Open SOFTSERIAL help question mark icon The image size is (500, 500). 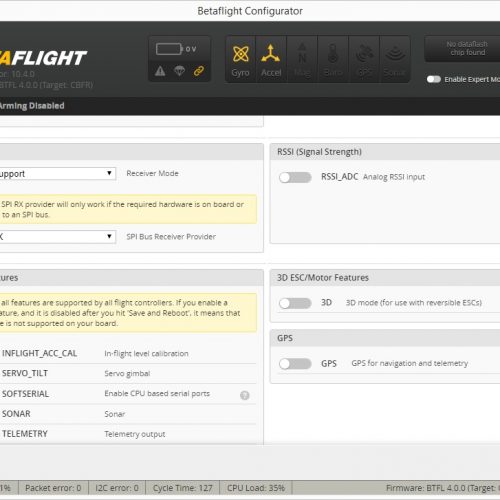[x=245, y=395]
